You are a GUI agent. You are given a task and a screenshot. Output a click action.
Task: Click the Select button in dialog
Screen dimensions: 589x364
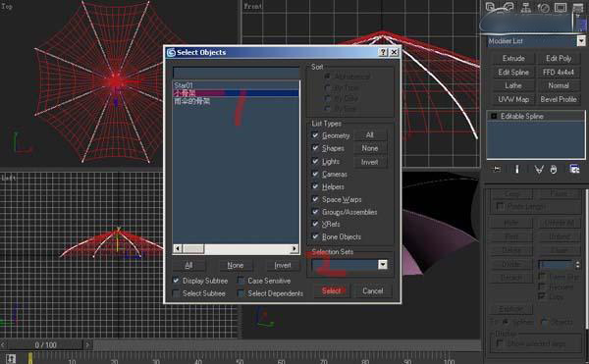click(x=331, y=290)
